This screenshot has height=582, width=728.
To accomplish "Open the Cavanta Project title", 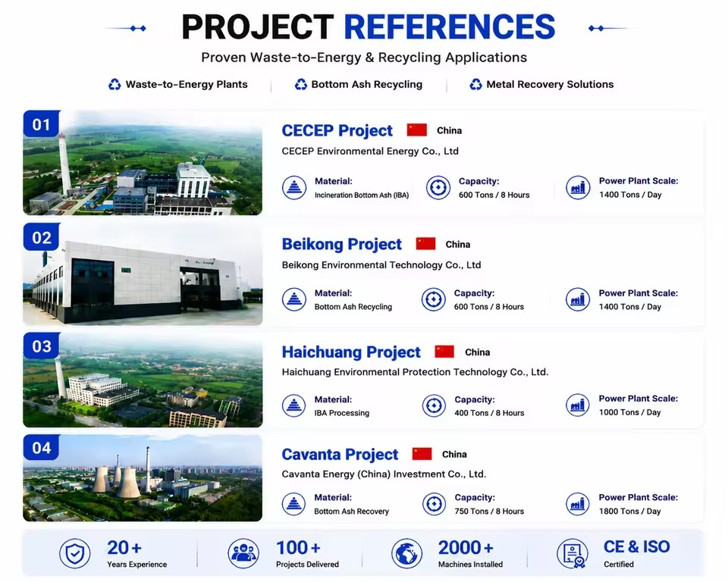I will 340,454.
